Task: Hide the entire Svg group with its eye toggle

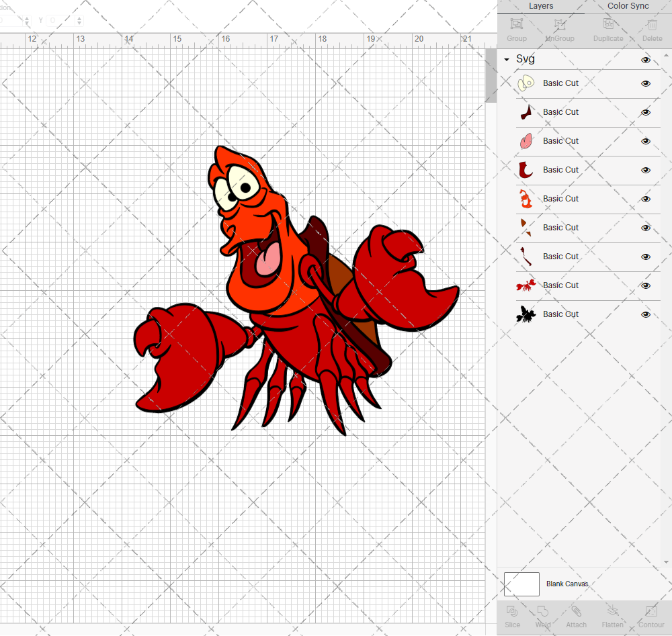Action: click(645, 59)
